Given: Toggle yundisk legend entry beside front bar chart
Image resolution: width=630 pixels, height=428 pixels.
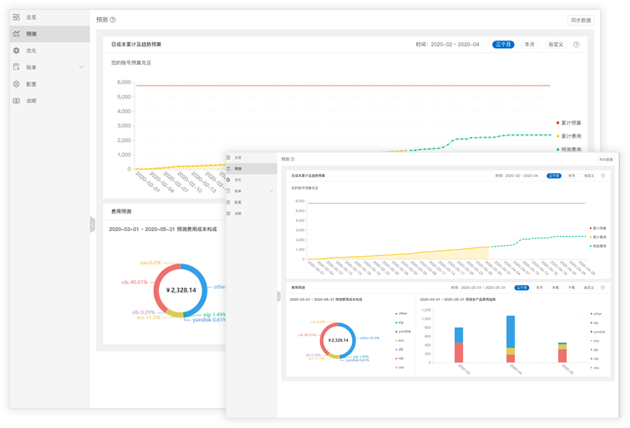Looking at the screenshot, I should (597, 332).
